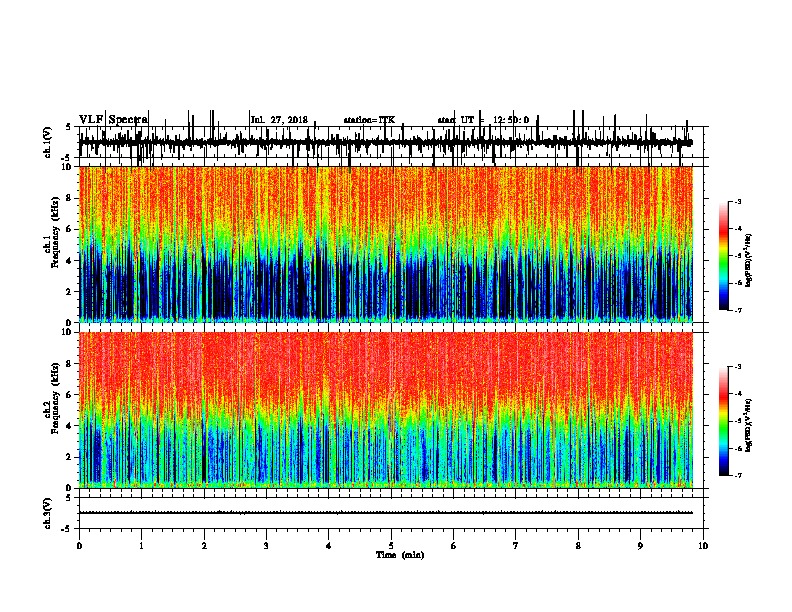Click the 2 kHz tick of ch.2 spectrogram
This screenshot has width=792, height=612.
[x=69, y=457]
